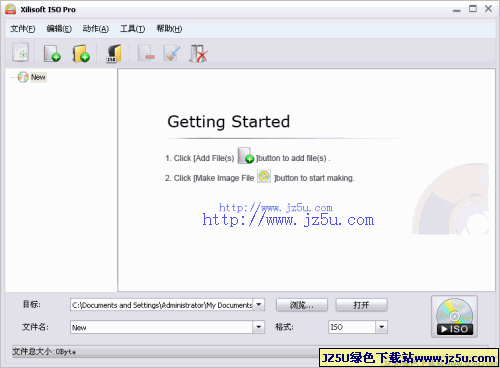Click the delete-all trash toolbar icon

point(199,53)
